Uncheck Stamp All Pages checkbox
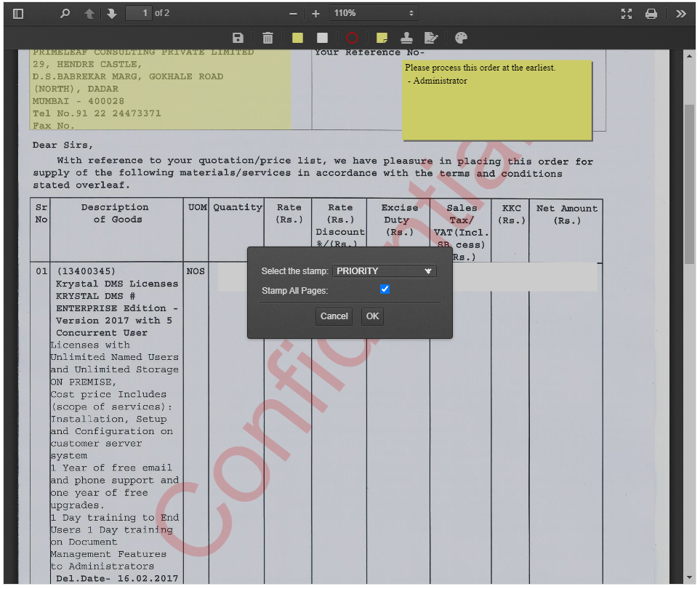The image size is (700, 589). (x=385, y=289)
